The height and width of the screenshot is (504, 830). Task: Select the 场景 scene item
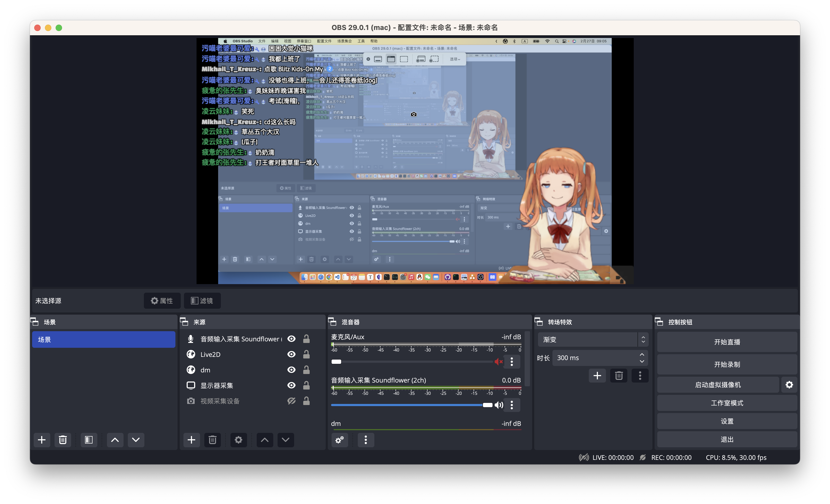pyautogui.click(x=103, y=339)
